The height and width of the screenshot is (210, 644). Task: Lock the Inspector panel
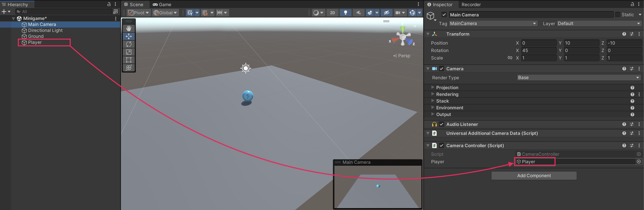(632, 4)
